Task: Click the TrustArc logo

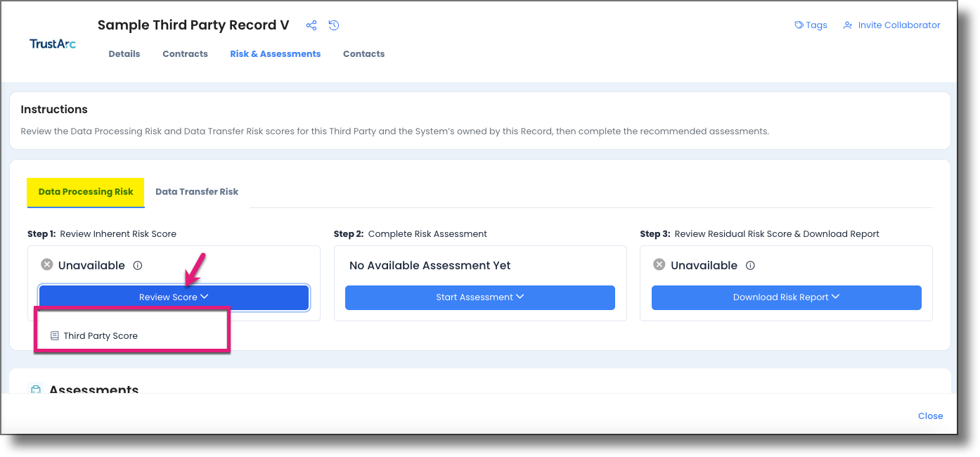Action: (53, 44)
